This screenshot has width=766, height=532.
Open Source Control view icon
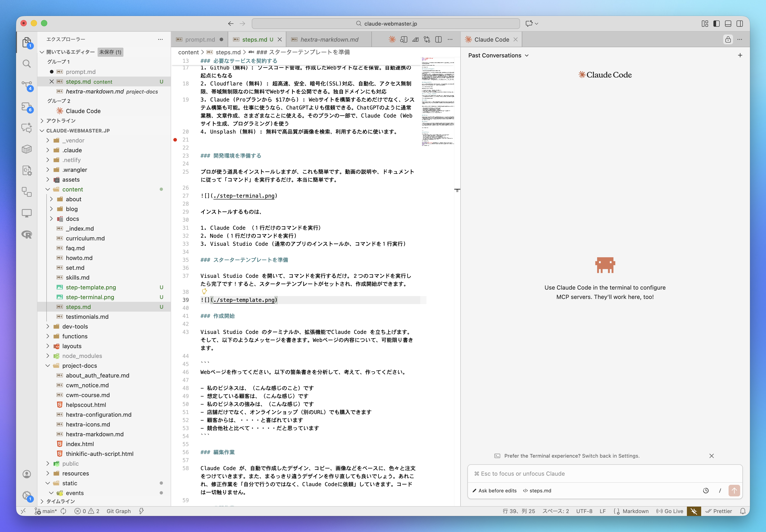[x=27, y=85]
